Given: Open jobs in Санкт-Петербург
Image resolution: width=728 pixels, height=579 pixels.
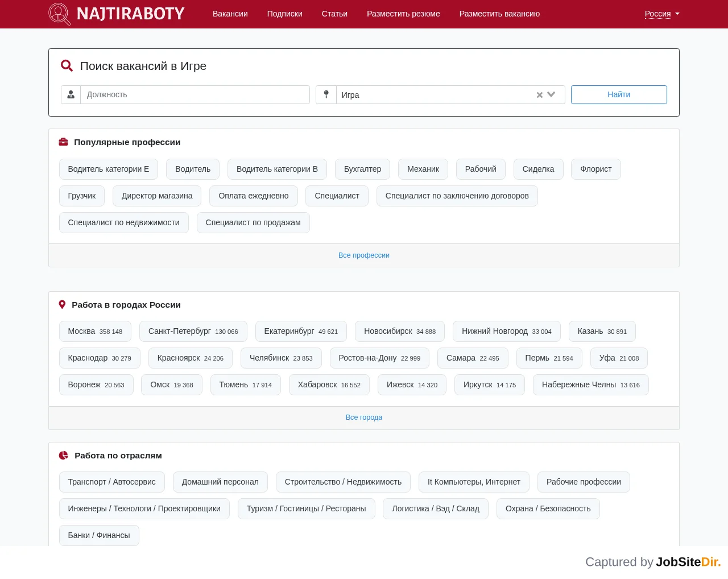Looking at the screenshot, I should click(193, 331).
